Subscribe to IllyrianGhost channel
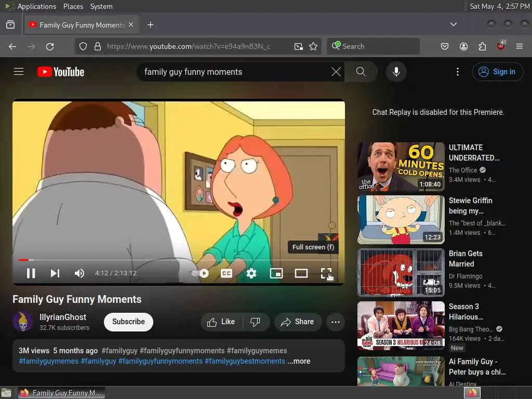The image size is (532, 399). pos(128,322)
